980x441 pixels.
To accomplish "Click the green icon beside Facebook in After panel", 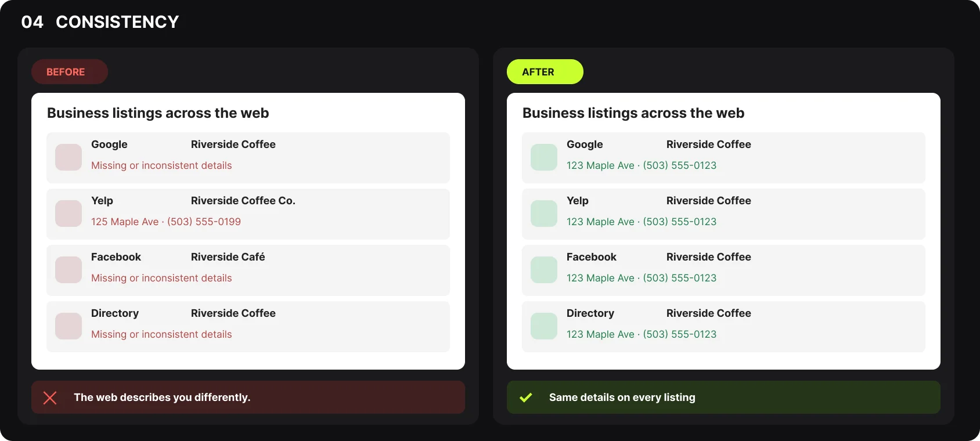I will pyautogui.click(x=544, y=270).
